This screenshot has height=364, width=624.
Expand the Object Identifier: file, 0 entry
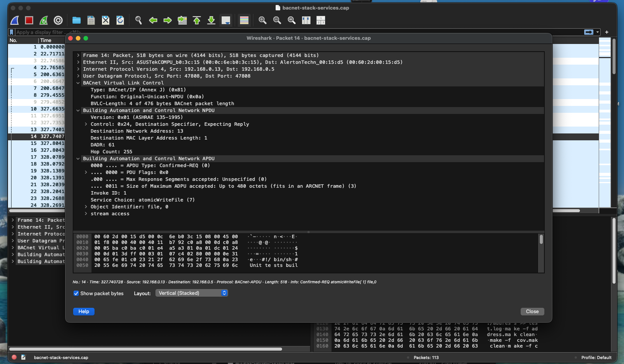tap(85, 206)
